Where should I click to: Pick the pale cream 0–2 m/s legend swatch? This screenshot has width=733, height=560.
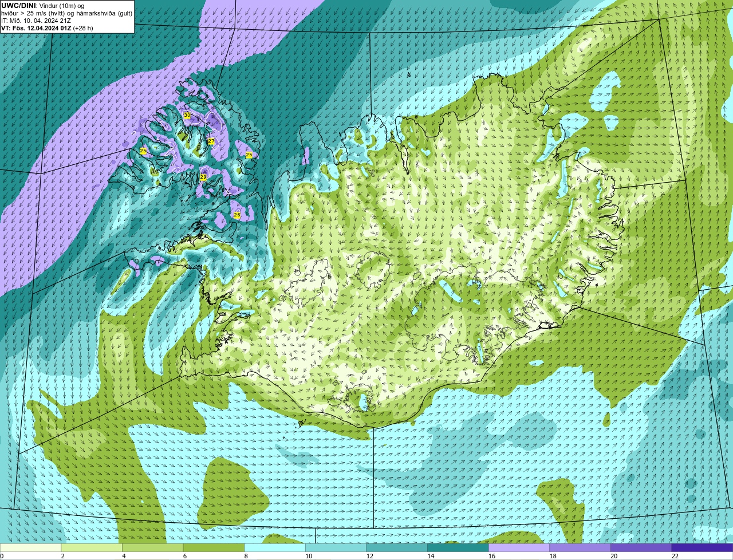(30, 547)
